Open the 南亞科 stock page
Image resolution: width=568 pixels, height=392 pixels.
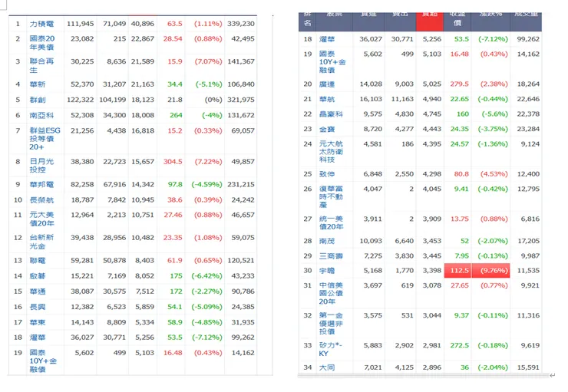41,115
